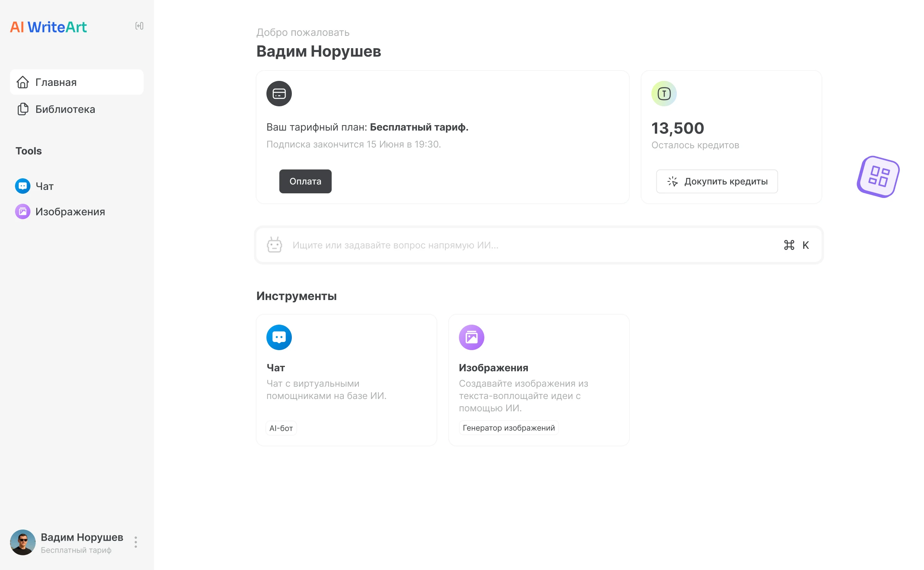Viewport: 924px width, 570px height.
Task: Click the robot icon in search bar
Action: pyautogui.click(x=275, y=245)
